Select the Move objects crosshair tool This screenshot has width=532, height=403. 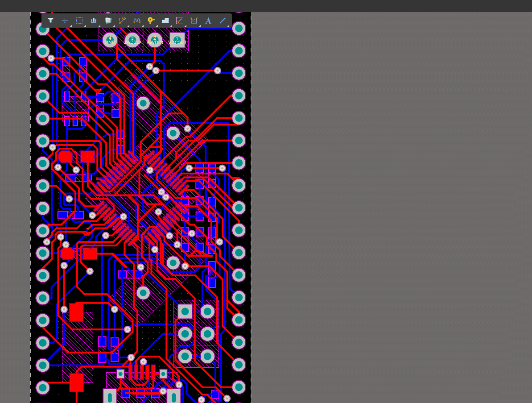pos(65,21)
